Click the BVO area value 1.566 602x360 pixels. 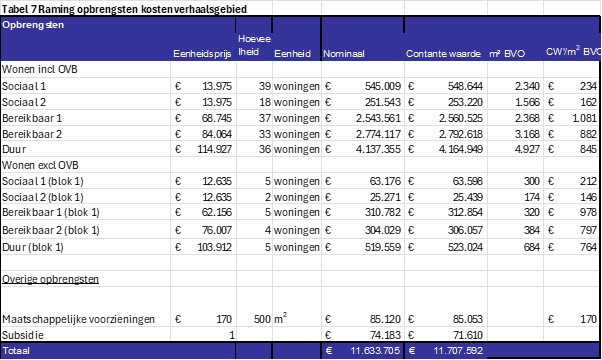[x=527, y=102]
